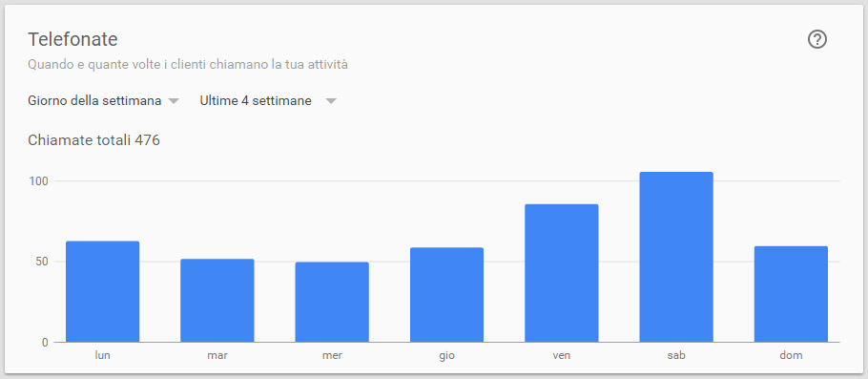Image resolution: width=868 pixels, height=379 pixels.
Task: Select the mer bar in chart
Action: [x=332, y=302]
